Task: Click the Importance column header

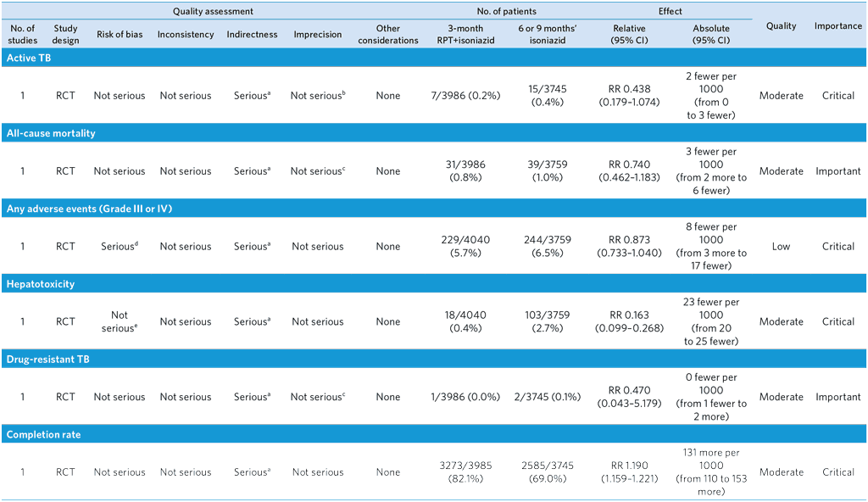Action: pos(837,26)
